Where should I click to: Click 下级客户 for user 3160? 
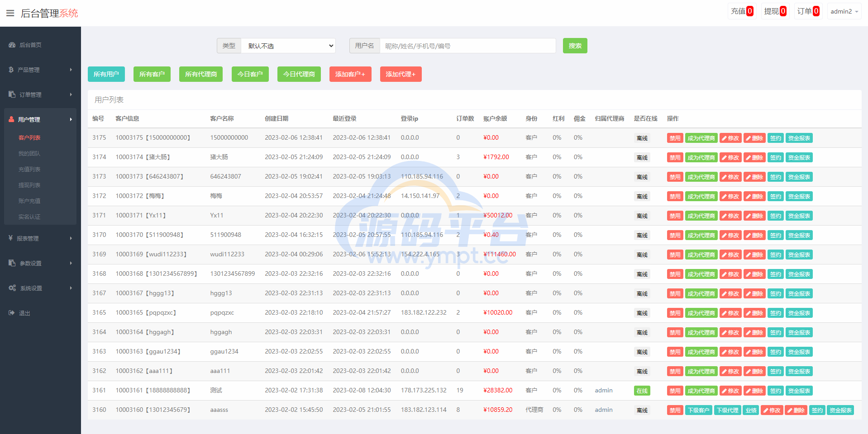[698, 410]
